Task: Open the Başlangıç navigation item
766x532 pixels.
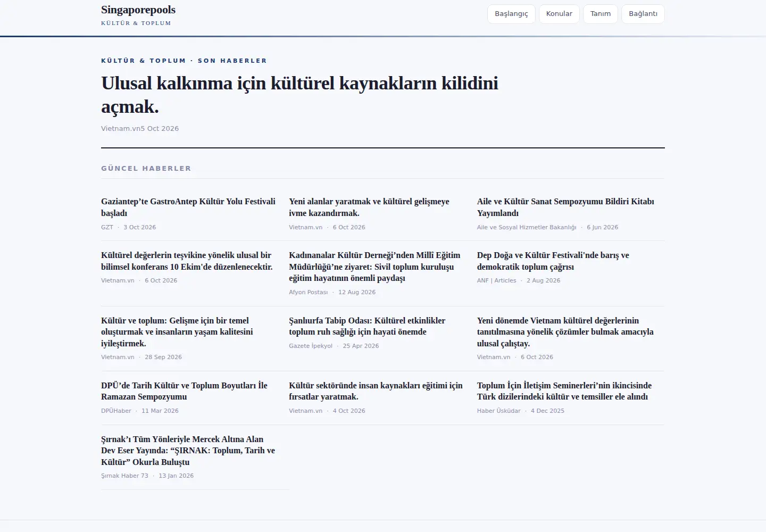Action: click(x=511, y=14)
